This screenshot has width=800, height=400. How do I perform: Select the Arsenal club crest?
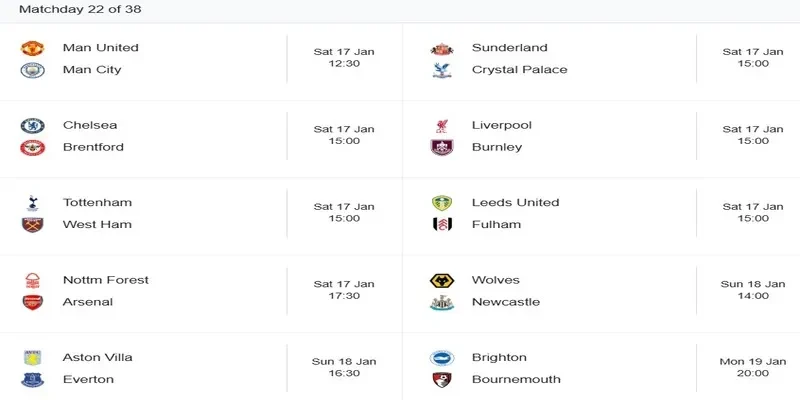coord(32,302)
